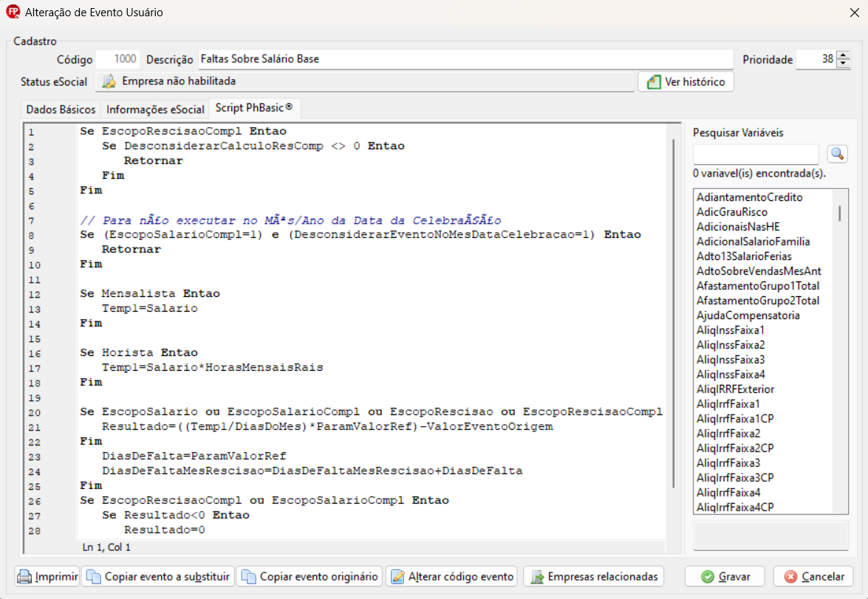Select AdiantamentoCredito in variables list
The width and height of the screenshot is (868, 599).
749,197
